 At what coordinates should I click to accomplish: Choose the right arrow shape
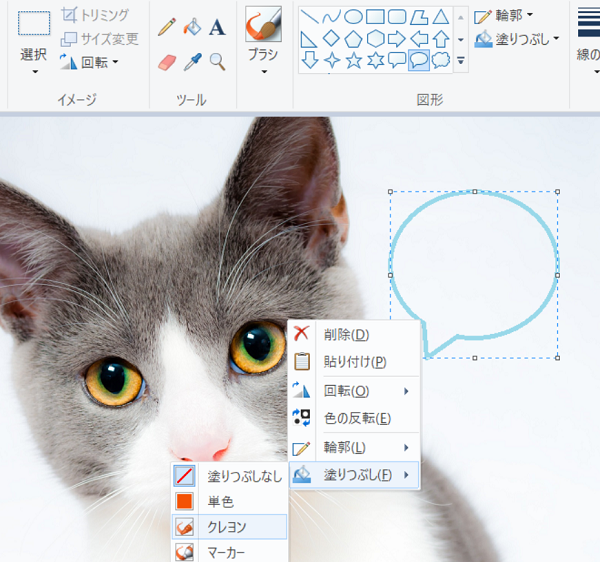pyautogui.click(x=397, y=39)
